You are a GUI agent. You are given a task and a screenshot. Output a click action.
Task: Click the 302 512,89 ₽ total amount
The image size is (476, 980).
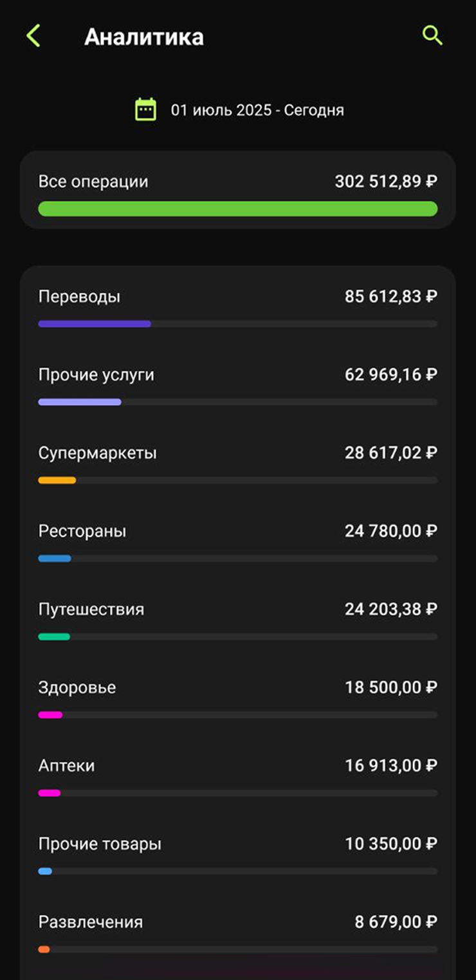pos(386,182)
